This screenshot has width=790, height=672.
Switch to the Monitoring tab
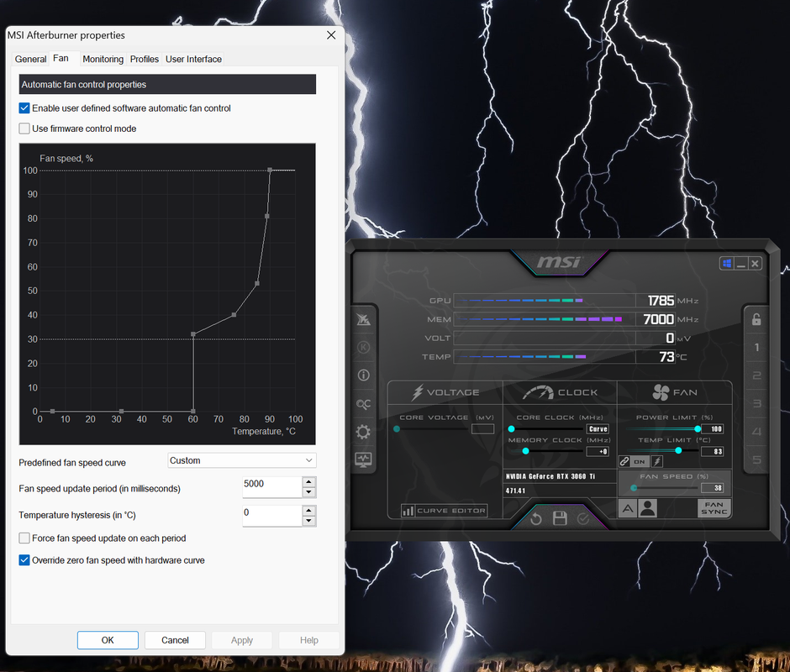103,59
